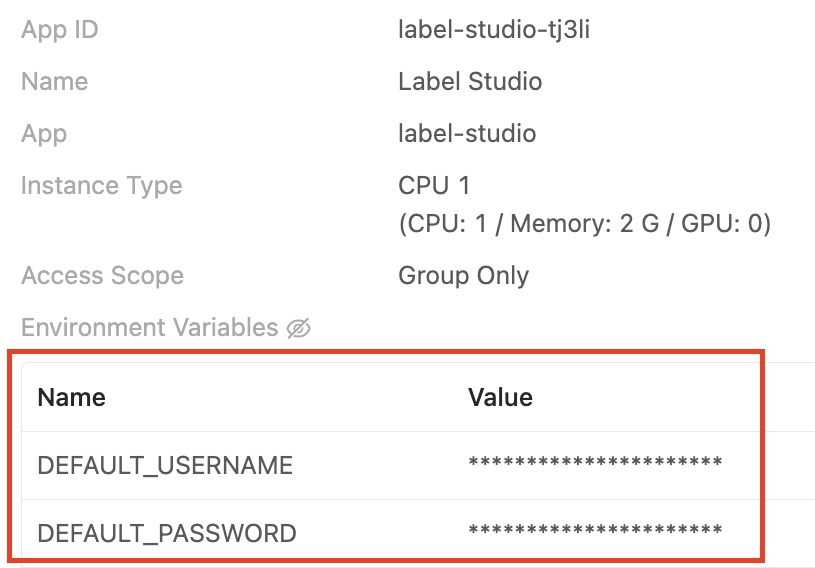
Task: Click the 'Instance Type' field label
Action: coord(102,186)
